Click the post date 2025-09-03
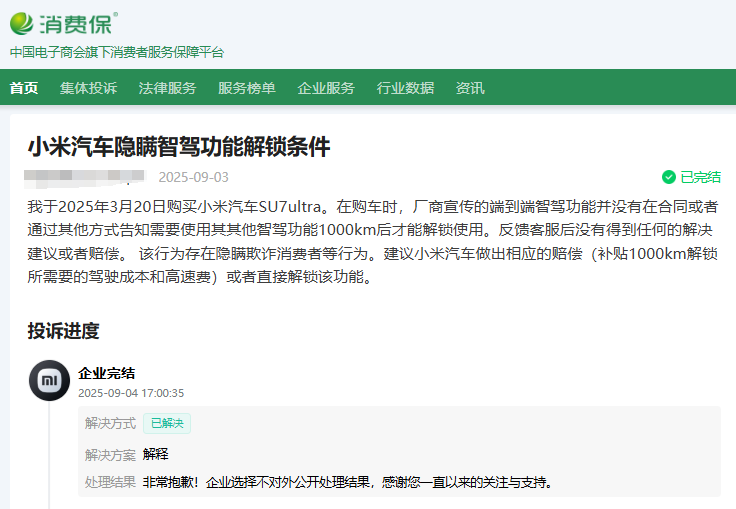736x509 pixels. tap(193, 177)
